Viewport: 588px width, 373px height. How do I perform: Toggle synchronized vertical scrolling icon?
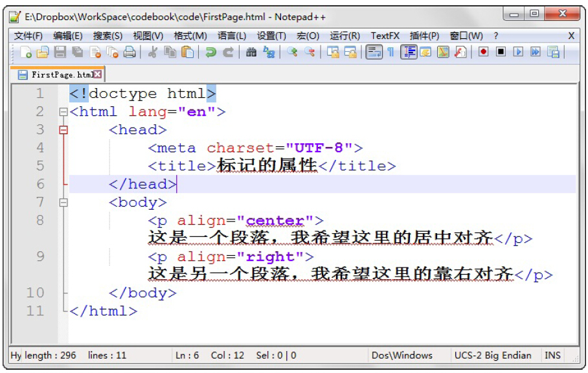tap(333, 52)
